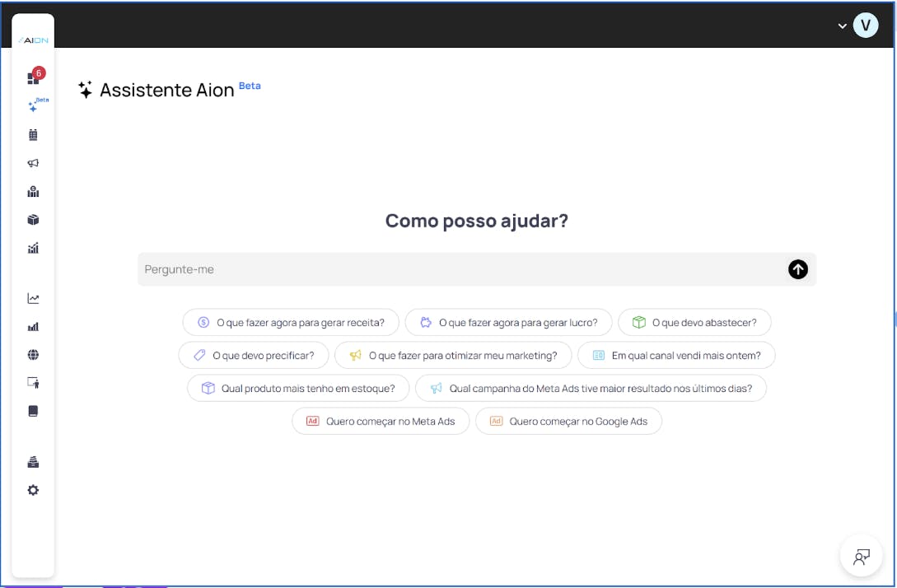This screenshot has width=897, height=588.
Task: Choose 'O que fazer agora para gerar lucro?'
Action: [508, 323]
